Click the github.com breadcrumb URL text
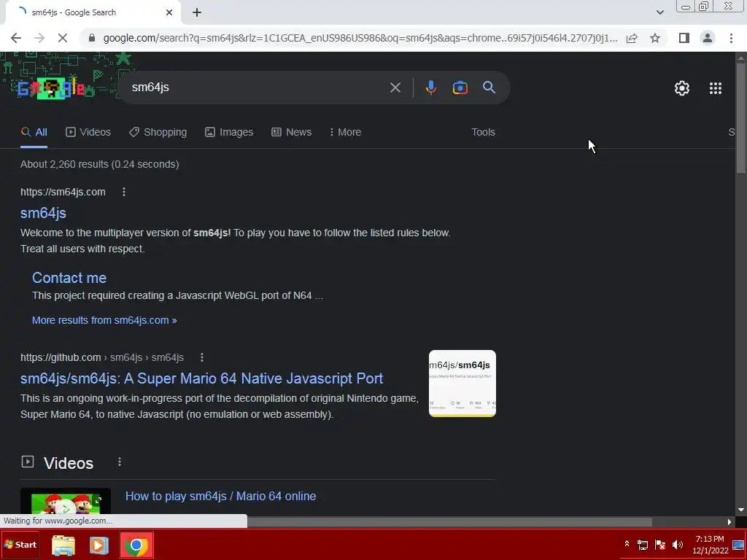The width and height of the screenshot is (747, 560). 102,357
